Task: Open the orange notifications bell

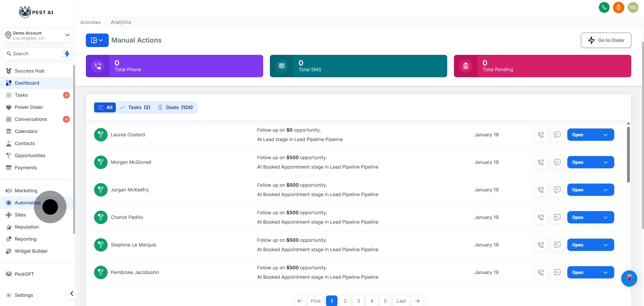Action: 618,7
